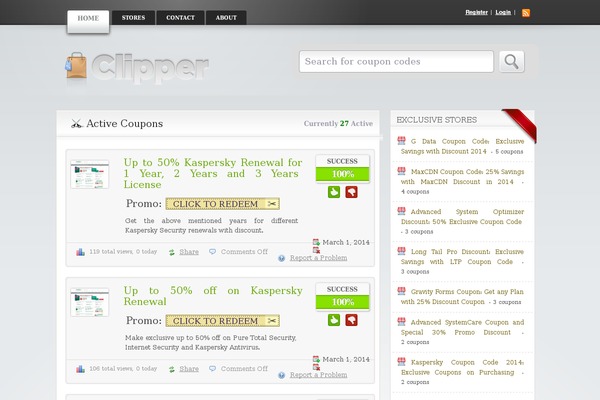Viewport: 600px width, 400px height.
Task: Focus the Search for coupon codes field
Action: coord(396,62)
